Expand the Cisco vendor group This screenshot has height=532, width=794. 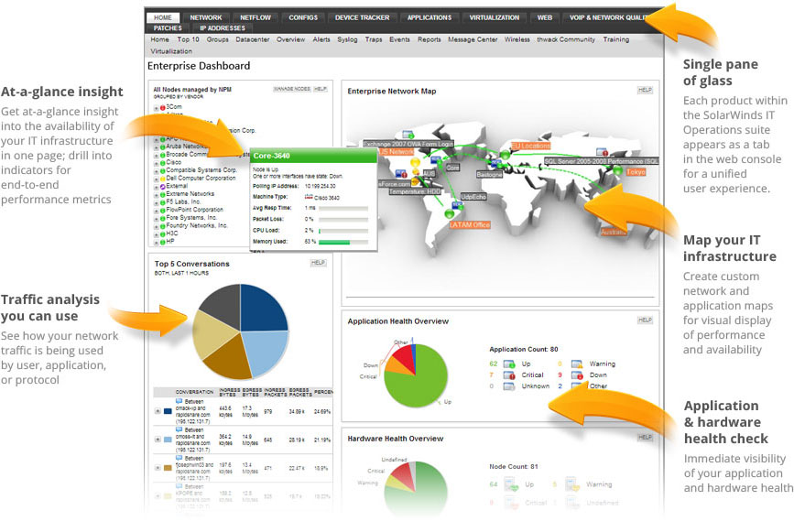[157, 163]
